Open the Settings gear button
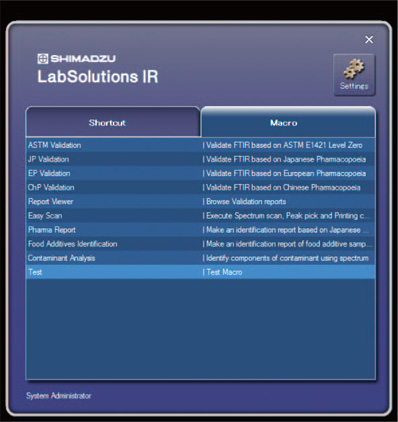The height and width of the screenshot is (422, 398). [x=354, y=75]
